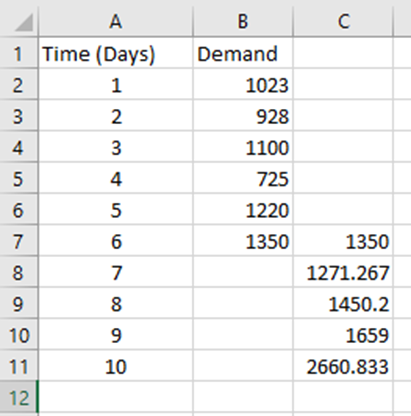Select column B header
The width and height of the screenshot is (411, 416).
(x=243, y=22)
